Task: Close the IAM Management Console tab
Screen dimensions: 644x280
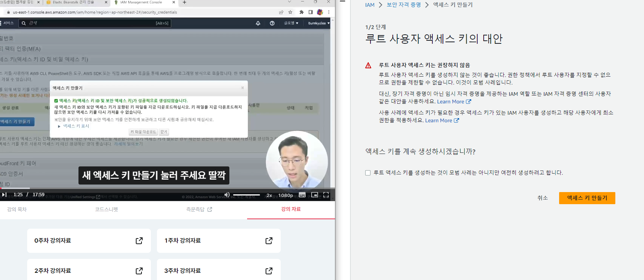Action: point(174,2)
